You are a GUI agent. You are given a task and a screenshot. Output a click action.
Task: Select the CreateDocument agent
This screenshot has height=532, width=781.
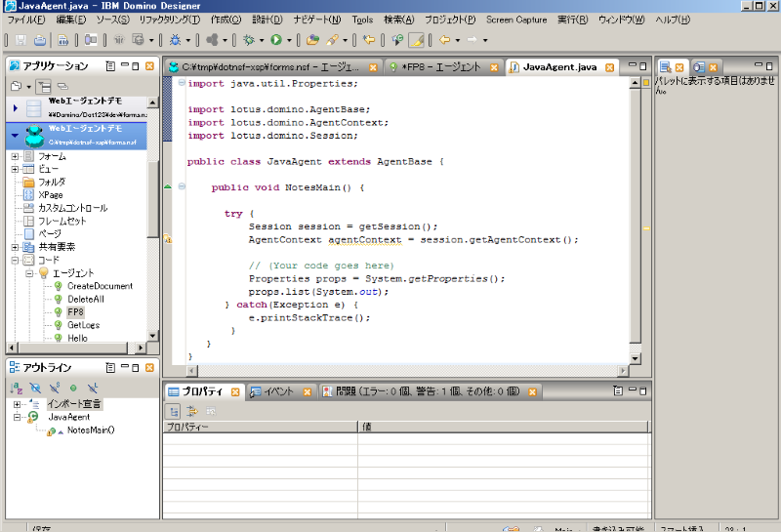101,286
